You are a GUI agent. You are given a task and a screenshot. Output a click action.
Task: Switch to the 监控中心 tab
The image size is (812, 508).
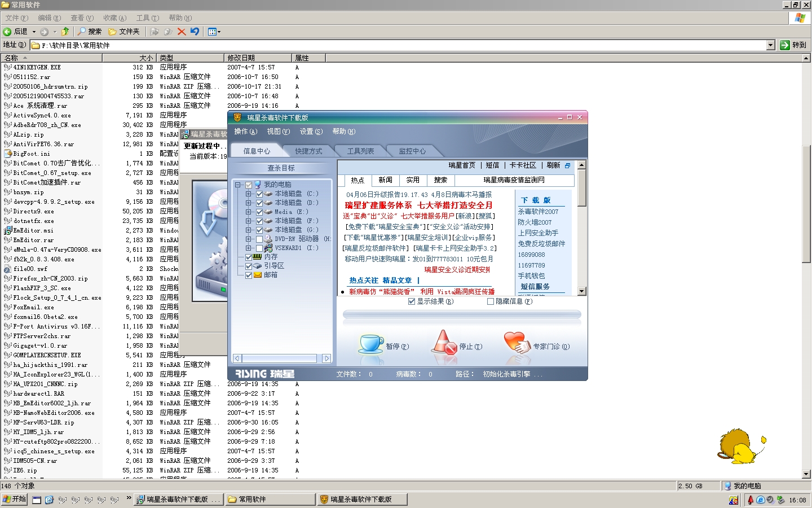click(412, 151)
